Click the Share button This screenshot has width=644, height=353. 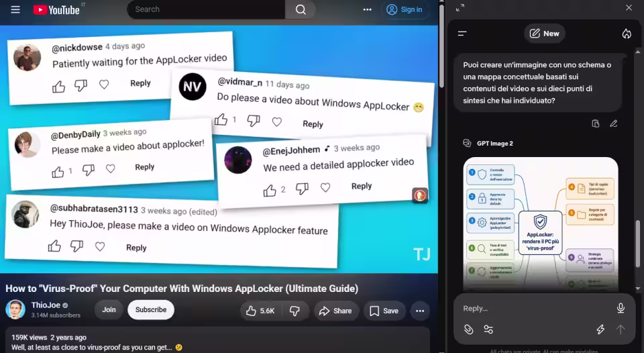335,311
